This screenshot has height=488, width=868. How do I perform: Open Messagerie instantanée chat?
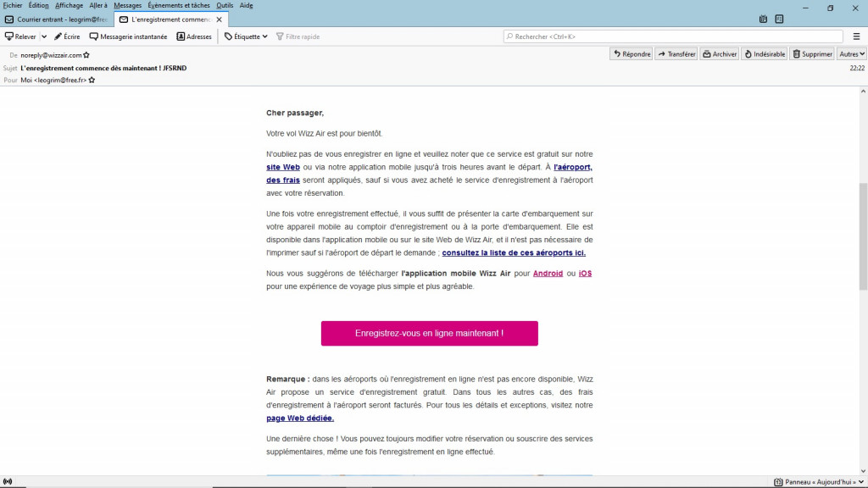pos(129,36)
